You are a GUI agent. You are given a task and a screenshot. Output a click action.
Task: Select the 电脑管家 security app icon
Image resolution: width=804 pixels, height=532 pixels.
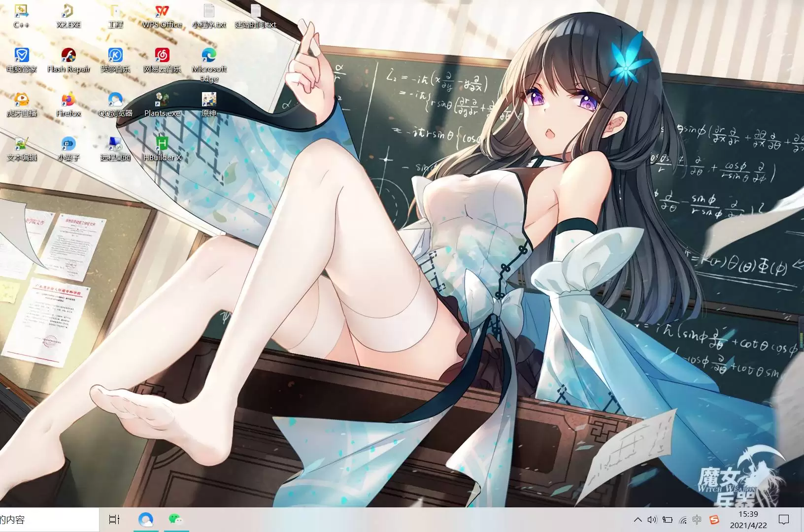22,56
